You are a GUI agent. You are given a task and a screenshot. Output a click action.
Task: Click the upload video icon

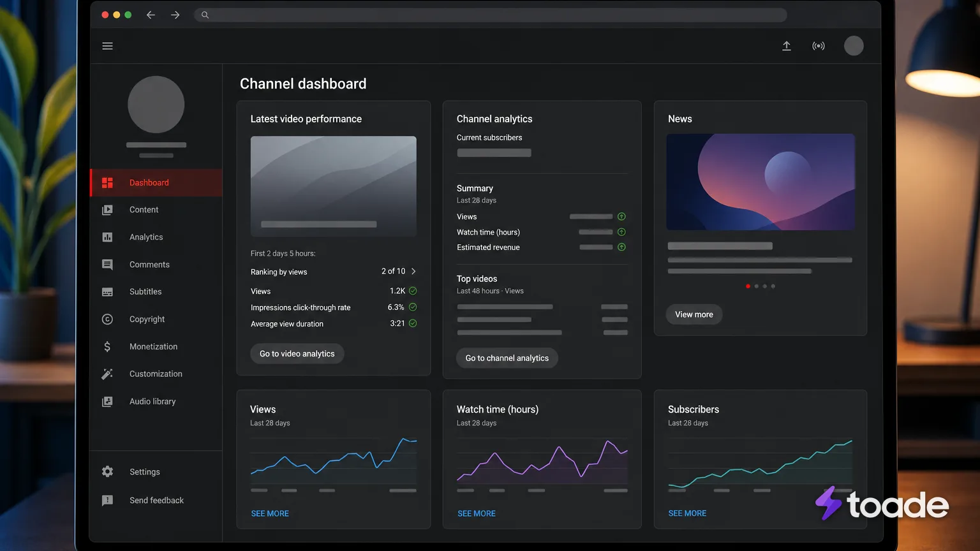click(786, 46)
